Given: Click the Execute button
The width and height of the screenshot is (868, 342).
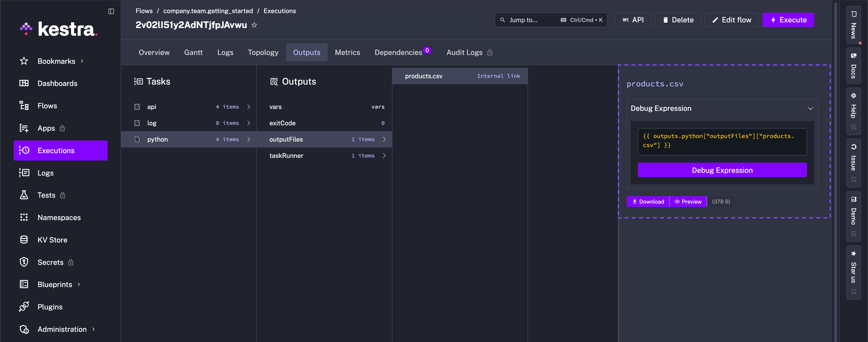Looking at the screenshot, I should (x=788, y=20).
